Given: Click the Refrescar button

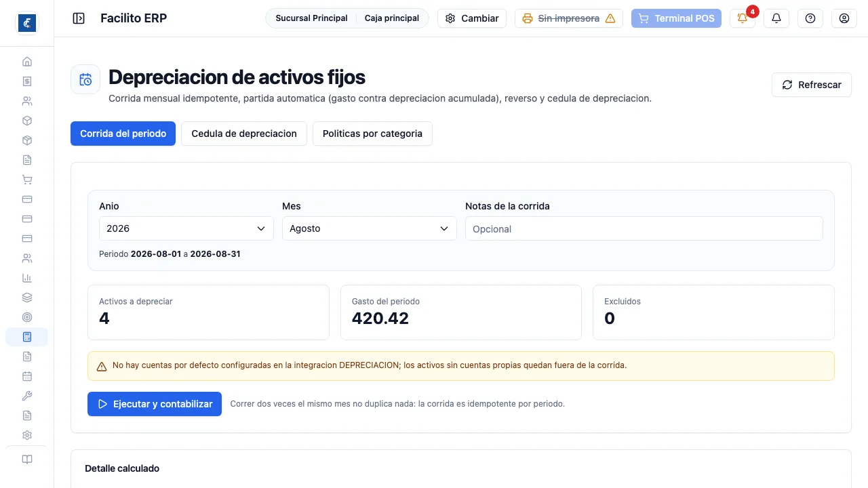Looking at the screenshot, I should pos(812,85).
